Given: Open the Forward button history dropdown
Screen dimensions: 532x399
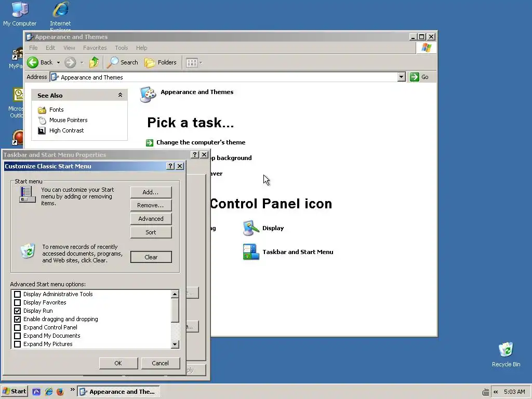Looking at the screenshot, I should [x=82, y=62].
